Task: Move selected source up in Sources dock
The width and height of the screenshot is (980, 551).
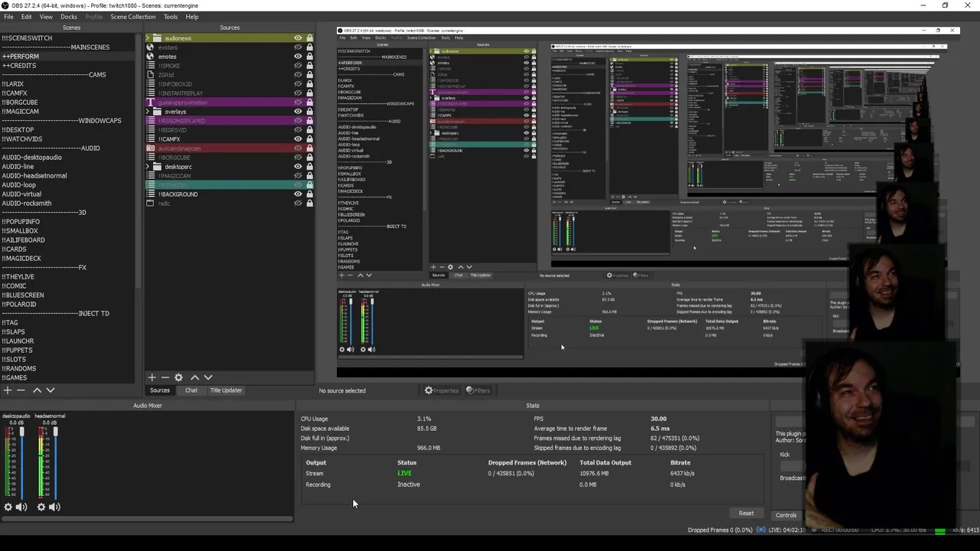Action: pyautogui.click(x=194, y=377)
